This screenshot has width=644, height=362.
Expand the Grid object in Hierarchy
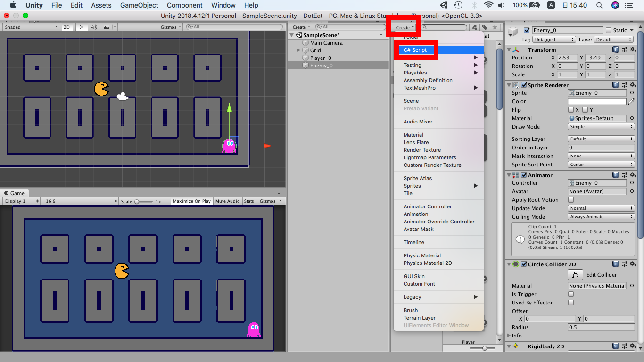pos(298,50)
